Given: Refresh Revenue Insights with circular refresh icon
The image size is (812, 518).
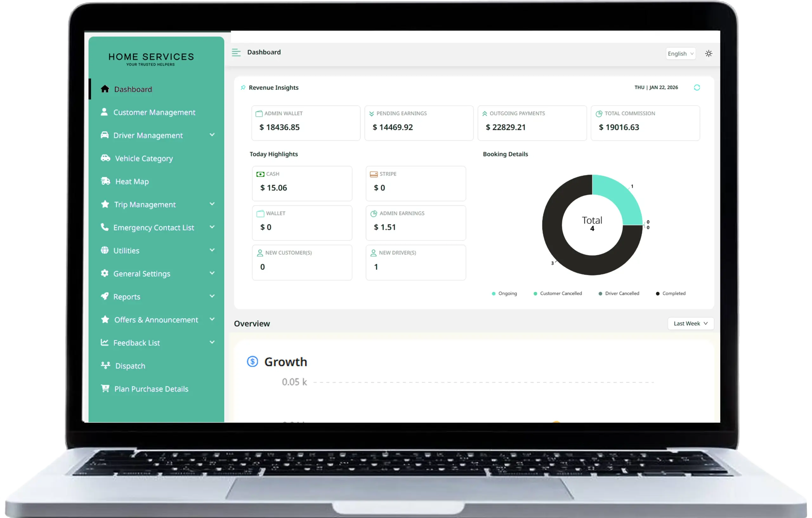Looking at the screenshot, I should (x=697, y=87).
